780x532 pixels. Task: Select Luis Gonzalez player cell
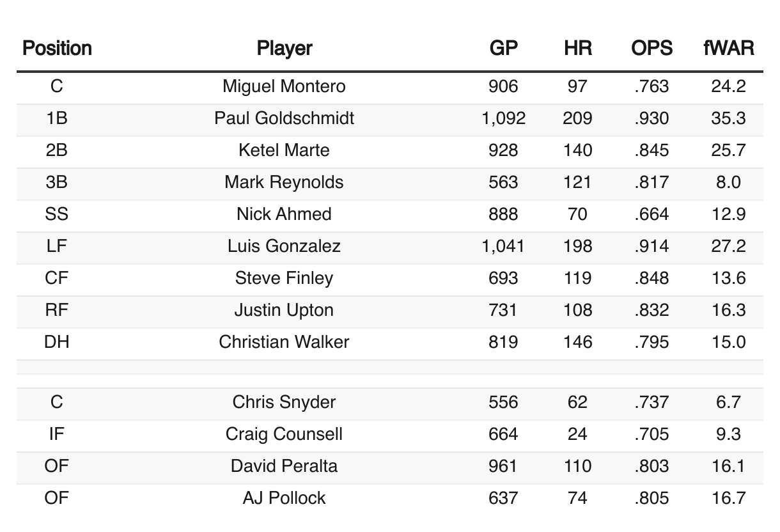coord(284,246)
